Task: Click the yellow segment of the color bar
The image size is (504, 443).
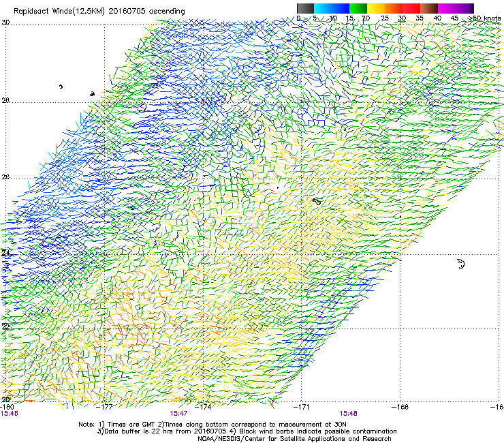Action: coord(376,8)
